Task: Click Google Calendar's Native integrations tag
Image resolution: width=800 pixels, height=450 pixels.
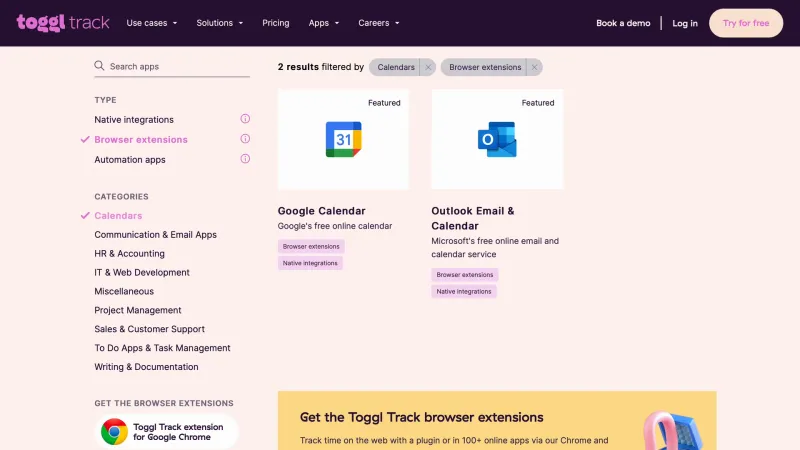Action: [310, 263]
